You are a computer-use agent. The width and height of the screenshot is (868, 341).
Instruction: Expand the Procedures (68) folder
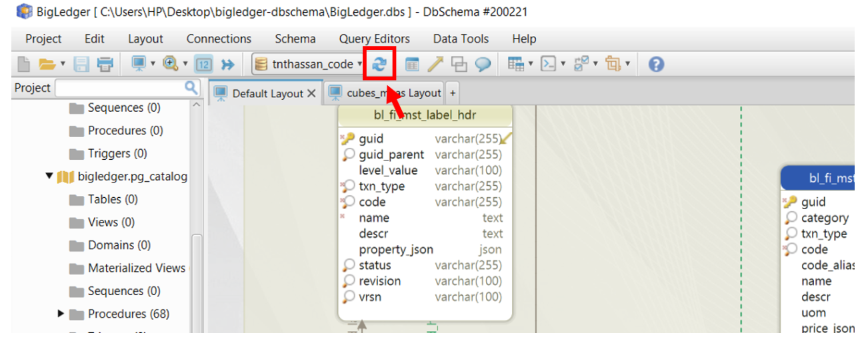click(61, 314)
